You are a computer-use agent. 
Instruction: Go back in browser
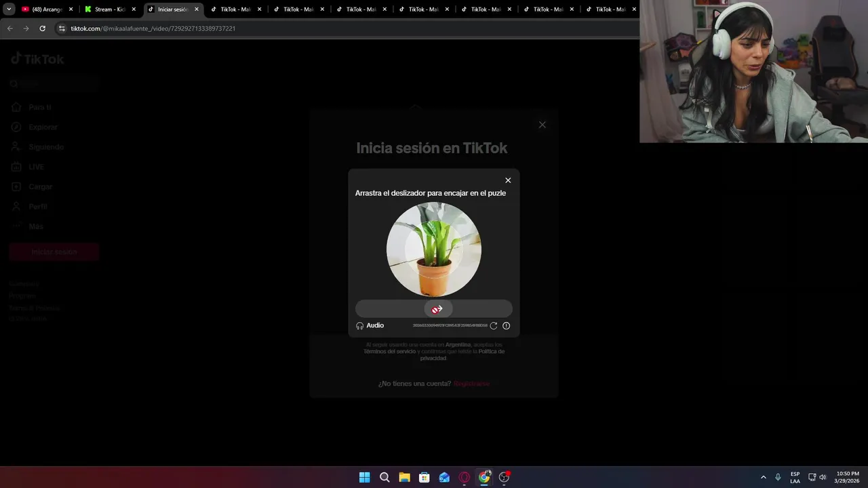[9, 28]
